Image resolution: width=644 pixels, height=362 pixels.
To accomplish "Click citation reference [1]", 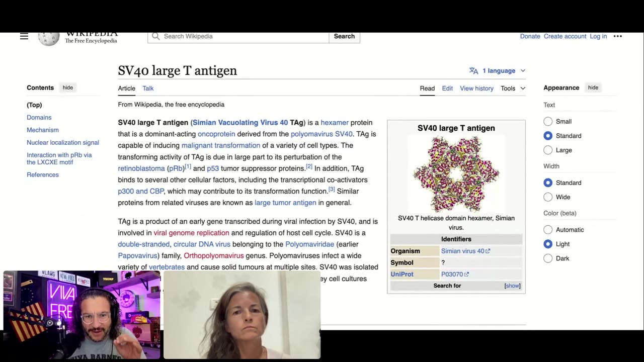I will click(188, 166).
